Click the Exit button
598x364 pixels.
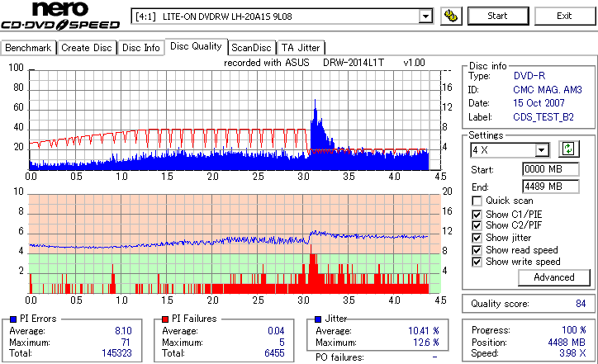pyautogui.click(x=564, y=16)
